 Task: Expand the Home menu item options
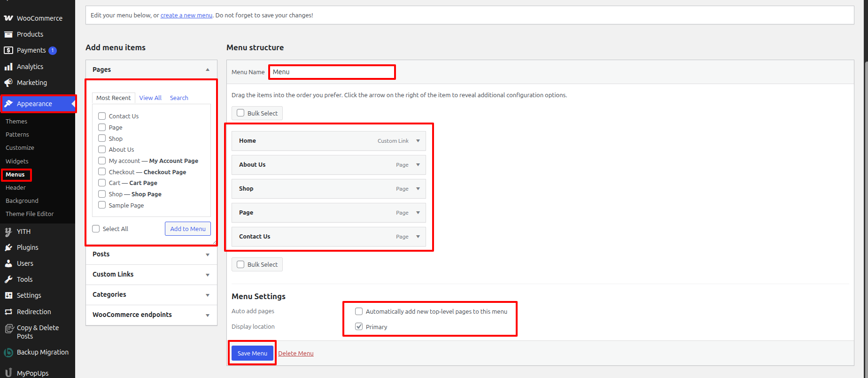[418, 141]
